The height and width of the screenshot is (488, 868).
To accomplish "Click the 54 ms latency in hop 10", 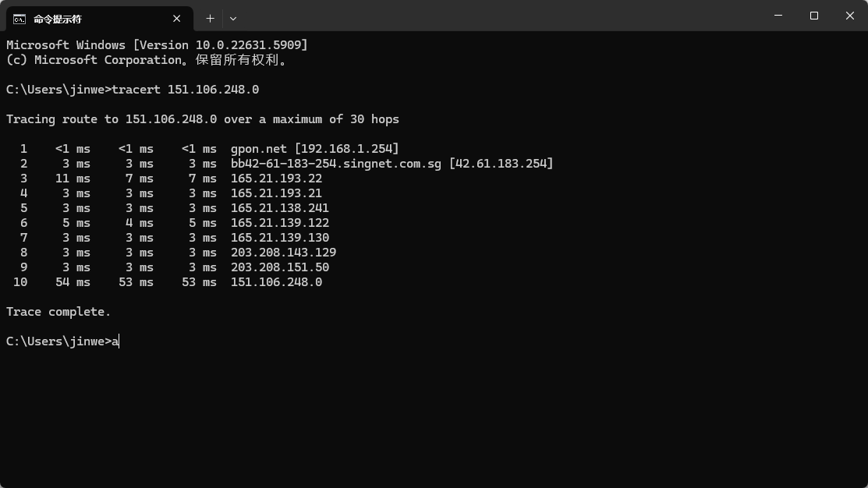I will pyautogui.click(x=73, y=282).
